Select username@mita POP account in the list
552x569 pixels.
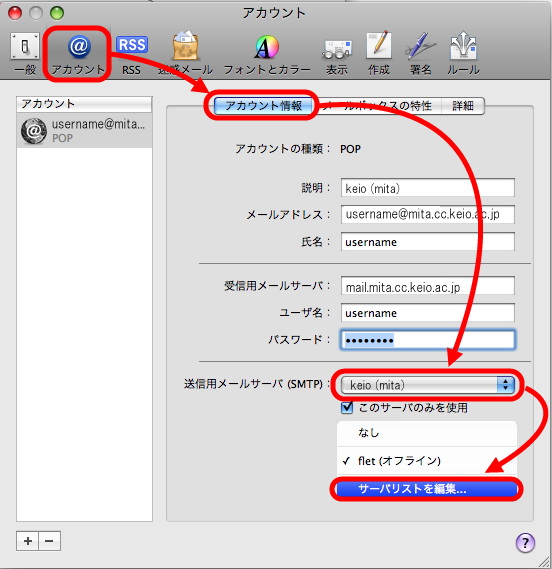point(84,131)
